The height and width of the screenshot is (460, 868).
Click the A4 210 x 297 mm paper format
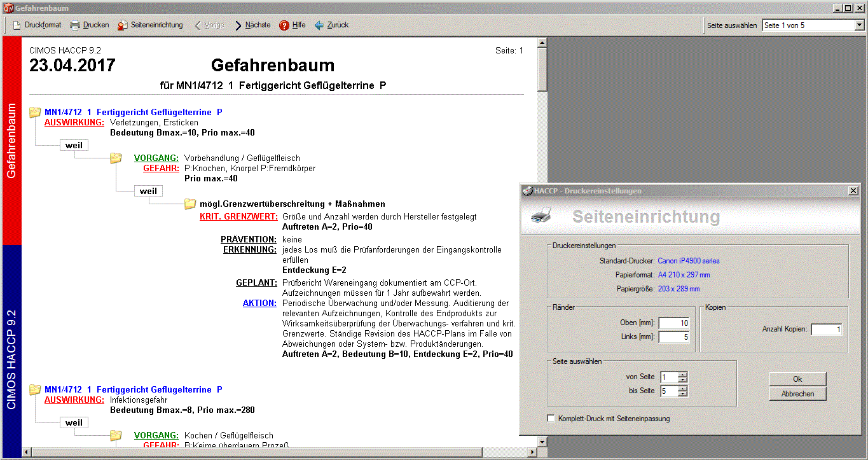pos(684,275)
